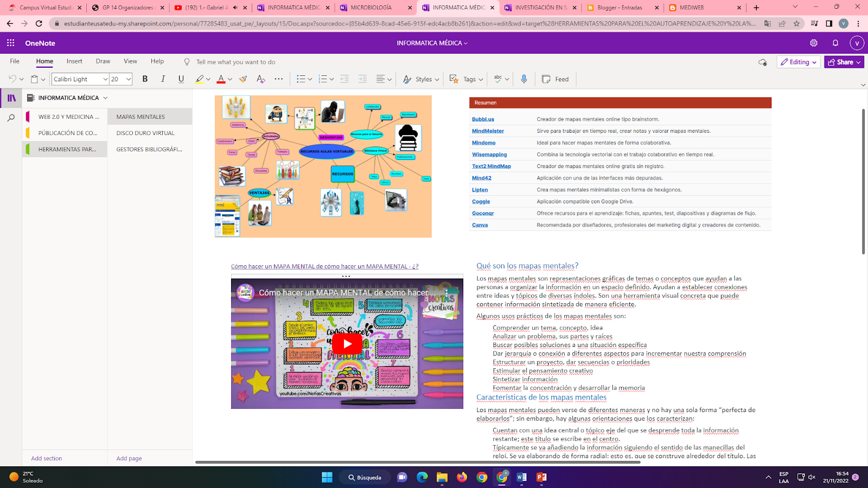Open the Wisemapping link

(489, 155)
